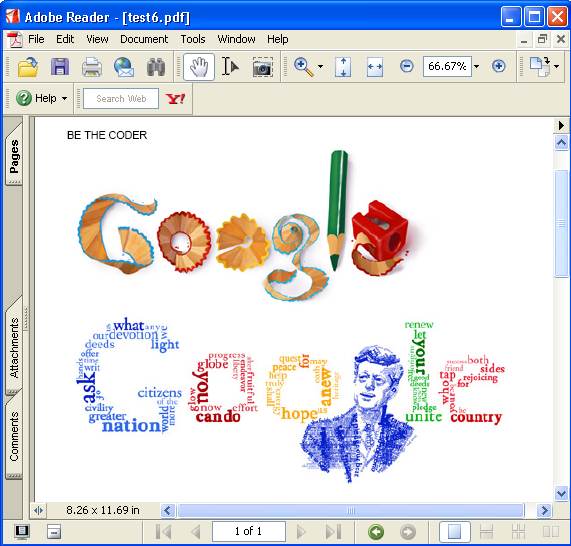Toggle the Hand tool
Image resolution: width=571 pixels, height=546 pixels.
coord(199,67)
